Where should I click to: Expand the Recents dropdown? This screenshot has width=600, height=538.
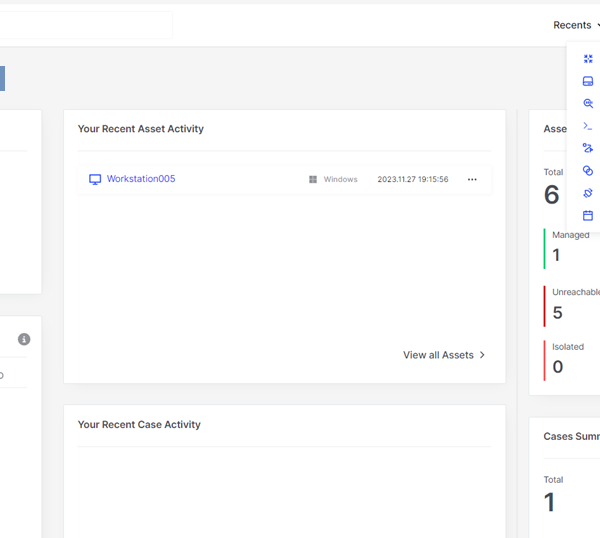tap(576, 25)
